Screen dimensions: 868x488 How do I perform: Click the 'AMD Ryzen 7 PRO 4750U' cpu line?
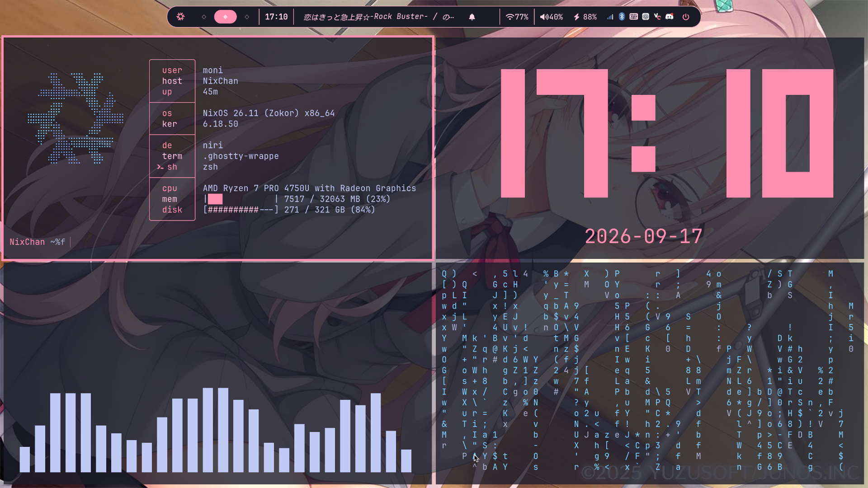309,188
